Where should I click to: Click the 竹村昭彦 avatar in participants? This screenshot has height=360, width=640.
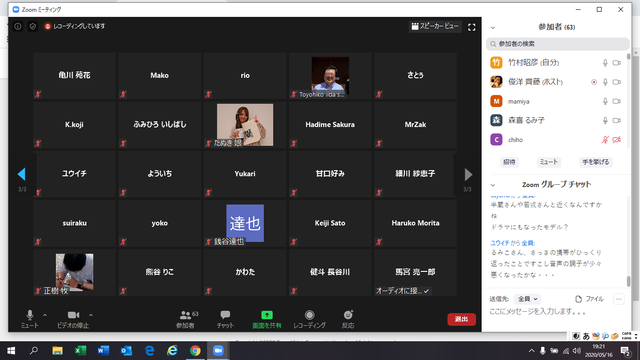(x=496, y=63)
